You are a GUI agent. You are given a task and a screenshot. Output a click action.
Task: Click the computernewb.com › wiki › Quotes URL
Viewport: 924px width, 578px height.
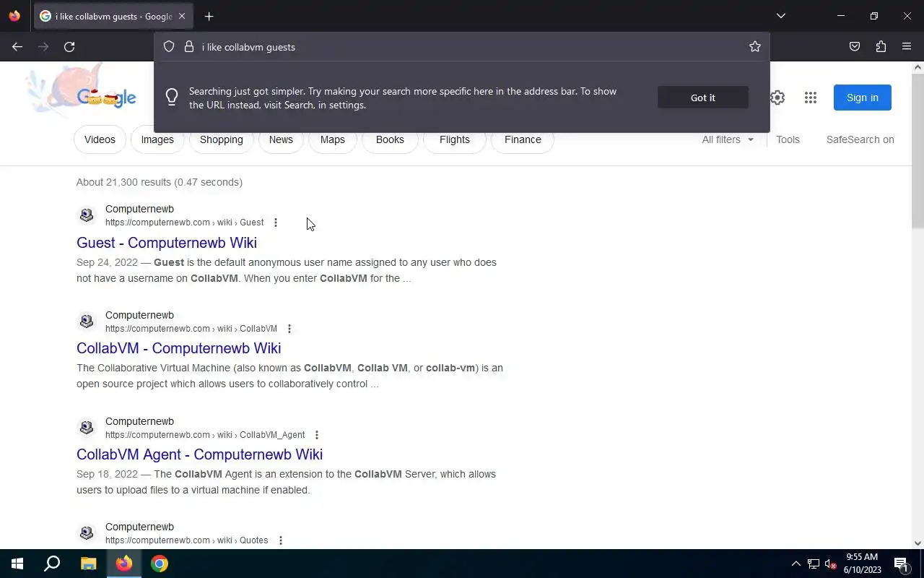coord(186,540)
